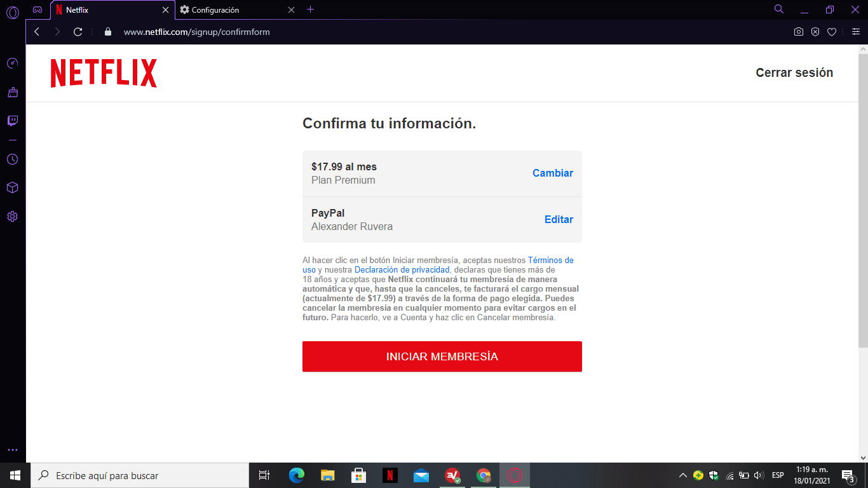Click Cerrar sesión to sign out
This screenshot has width=868, height=488.
point(794,73)
